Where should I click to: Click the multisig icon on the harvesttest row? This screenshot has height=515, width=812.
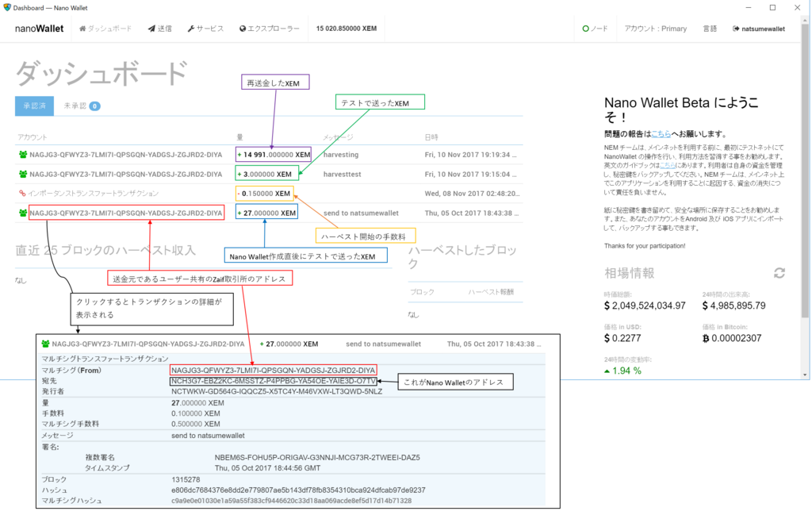pyautogui.click(x=23, y=174)
